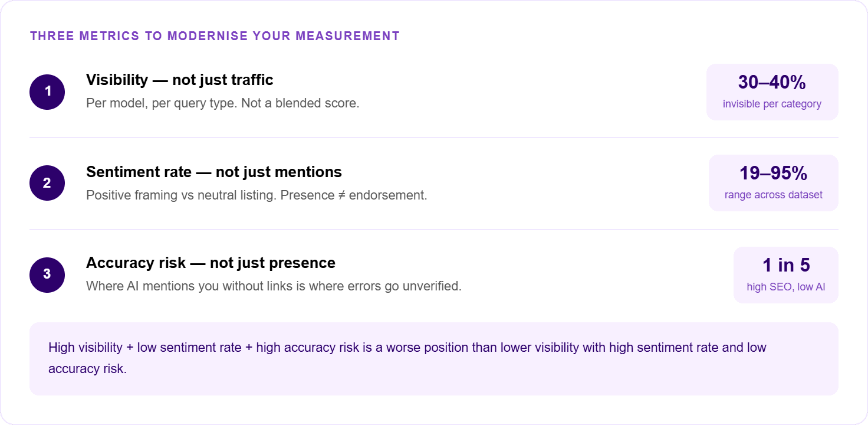Click 'accuracy risk.' ending the summary box

(x=87, y=368)
